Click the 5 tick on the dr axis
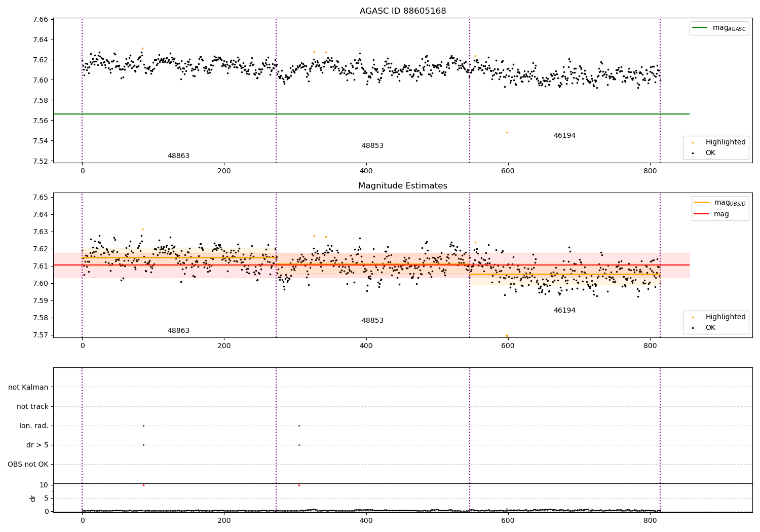 47,499
